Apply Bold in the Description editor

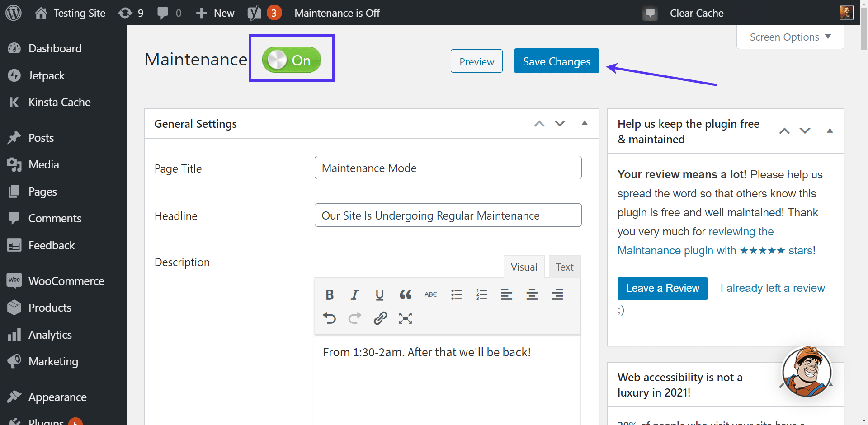[330, 294]
